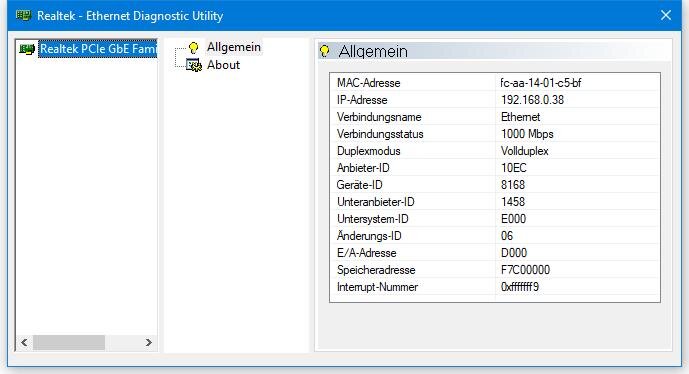The height and width of the screenshot is (374, 689).
Task: Select the IP value 192.168.0.38
Action: (532, 100)
